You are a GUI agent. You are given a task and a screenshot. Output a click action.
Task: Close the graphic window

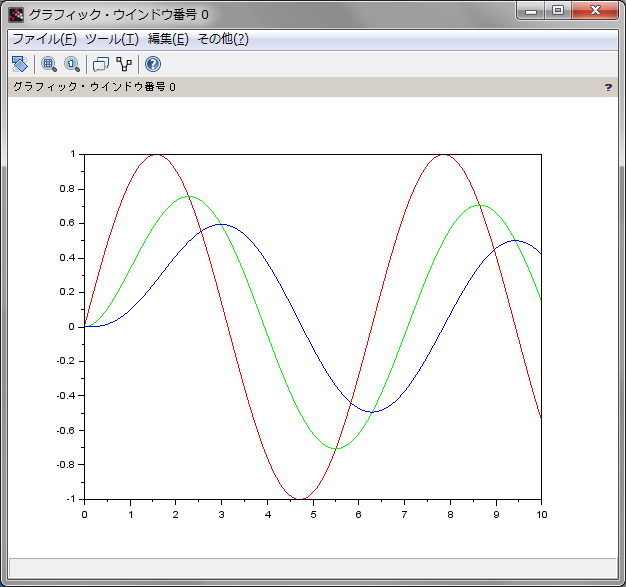[x=596, y=11]
